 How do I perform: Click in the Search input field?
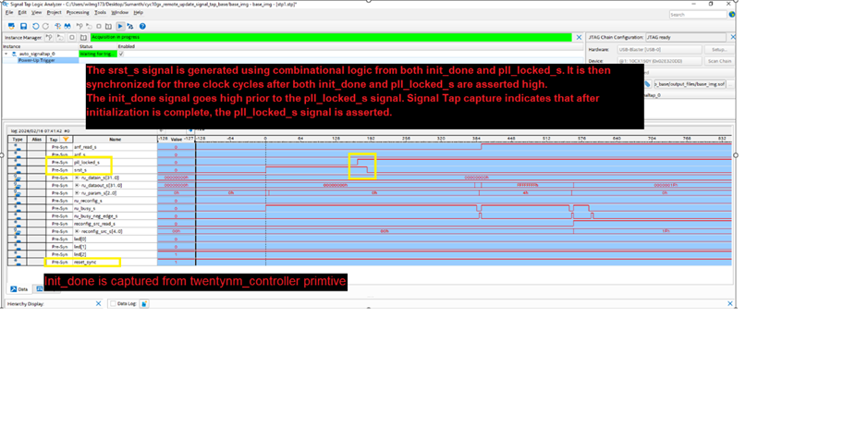coord(698,15)
